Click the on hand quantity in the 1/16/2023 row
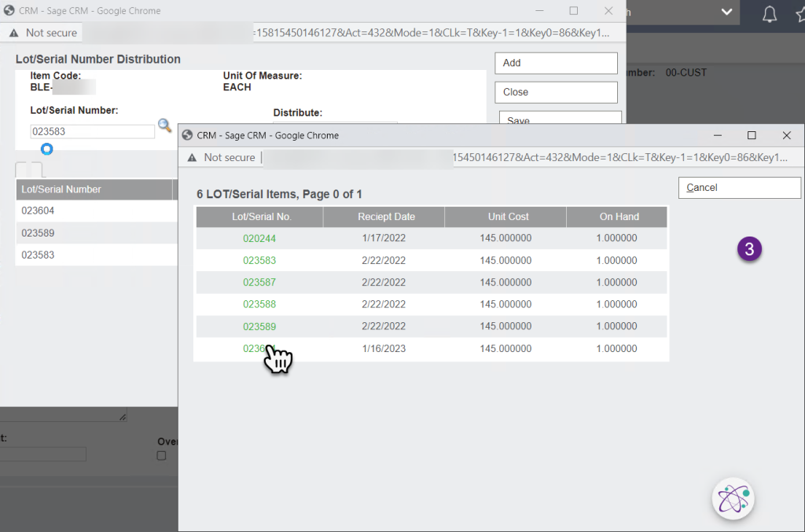Screen dimensions: 805x532 tap(616, 349)
